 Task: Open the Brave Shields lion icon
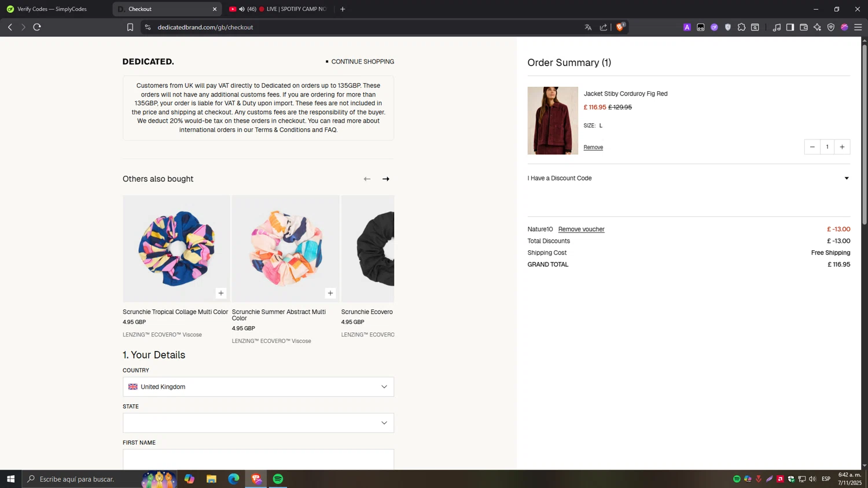(x=620, y=27)
